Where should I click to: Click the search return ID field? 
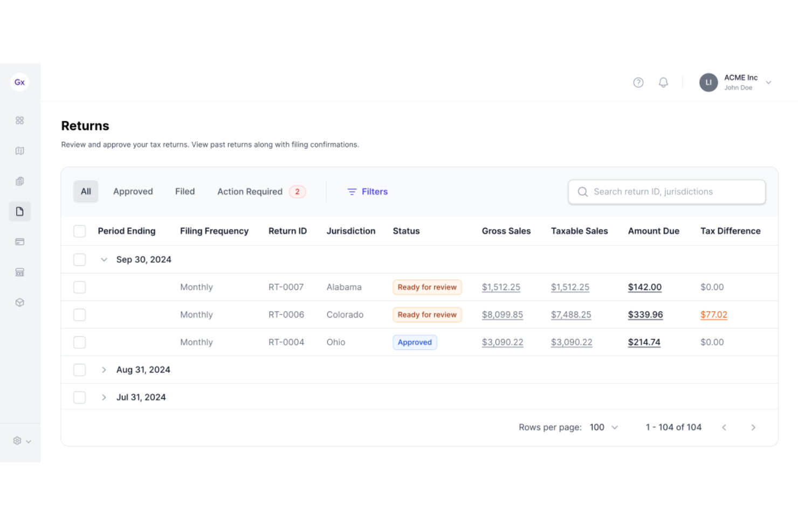(x=666, y=191)
